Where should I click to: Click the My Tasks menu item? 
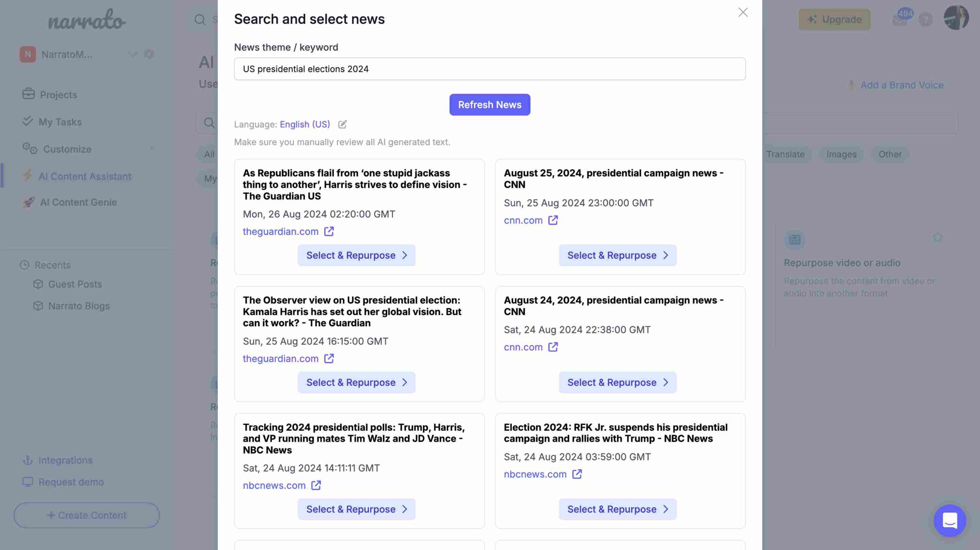click(x=60, y=122)
